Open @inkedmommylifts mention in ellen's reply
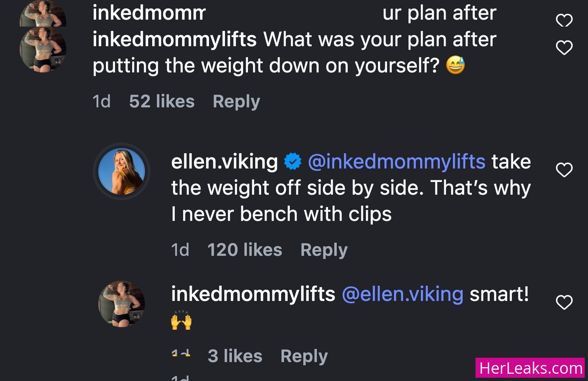The width and height of the screenshot is (588, 381). 396,162
